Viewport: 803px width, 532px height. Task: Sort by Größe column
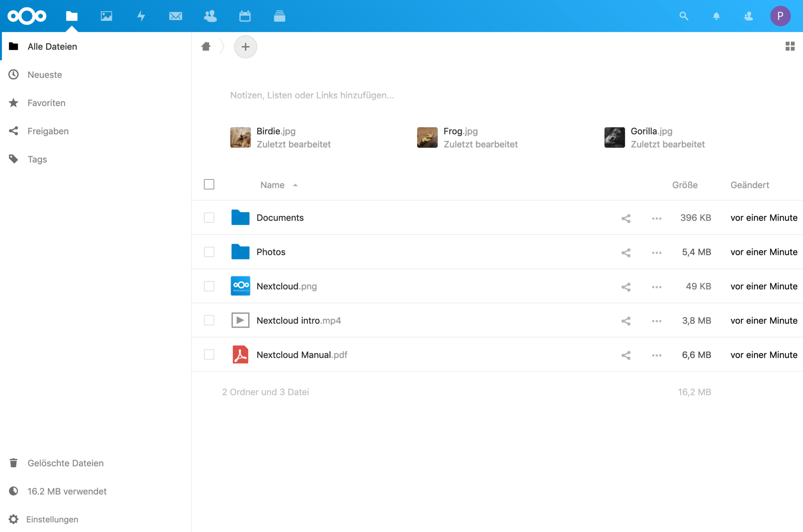685,185
